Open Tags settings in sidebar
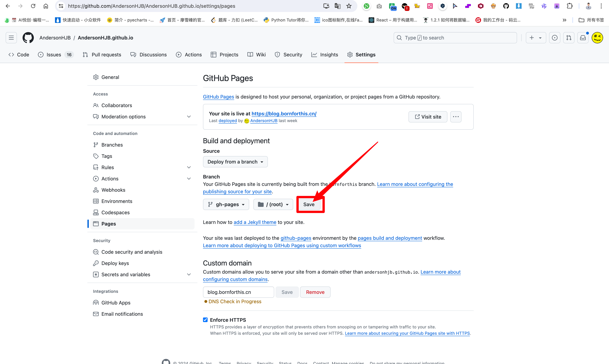Screen dimensions: 609x364 (142, 156)
